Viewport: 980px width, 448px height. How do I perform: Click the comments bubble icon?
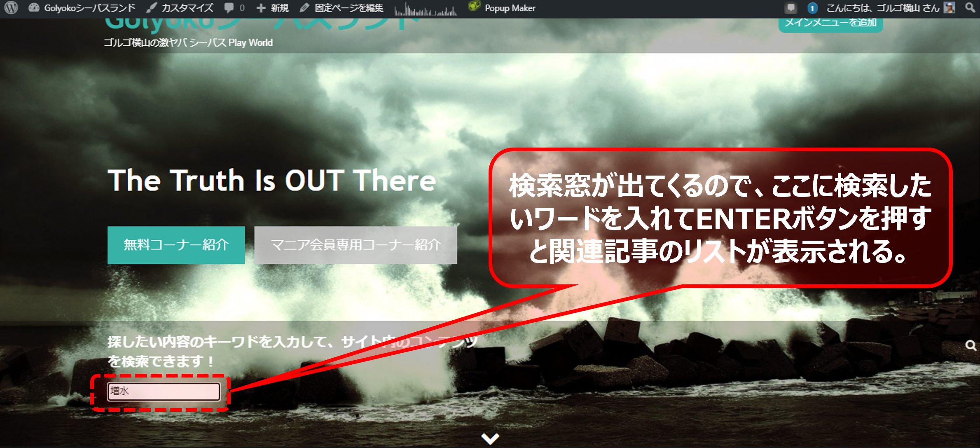click(x=229, y=8)
